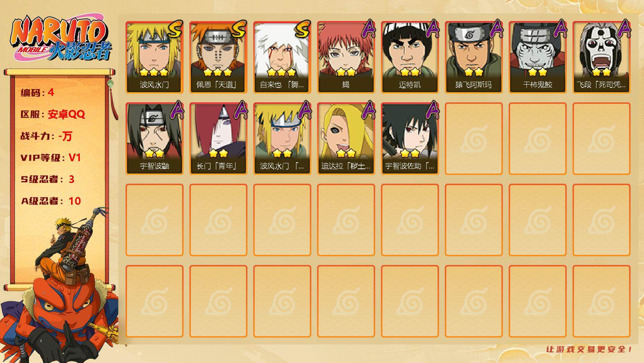Click the 佩恩「天道」 ninja card
644x363 pixels.
click(218, 57)
